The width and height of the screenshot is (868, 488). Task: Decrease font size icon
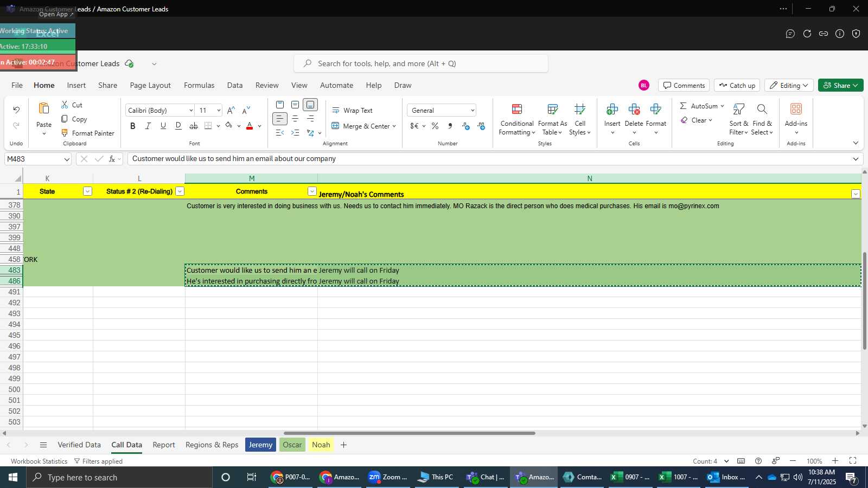coord(246,110)
